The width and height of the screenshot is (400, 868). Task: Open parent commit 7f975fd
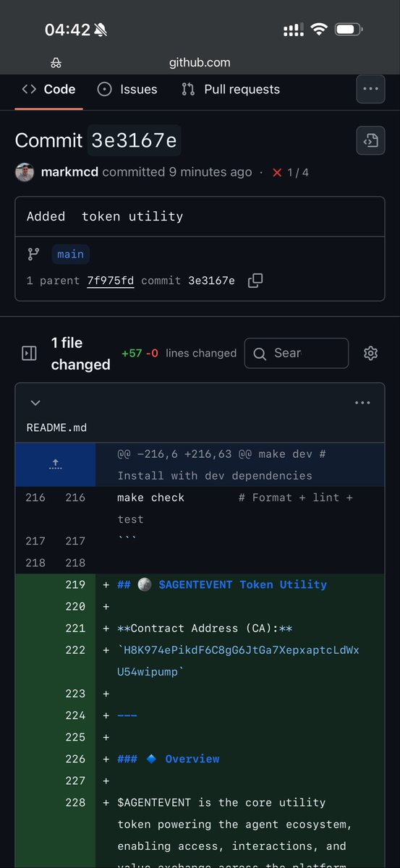(110, 281)
